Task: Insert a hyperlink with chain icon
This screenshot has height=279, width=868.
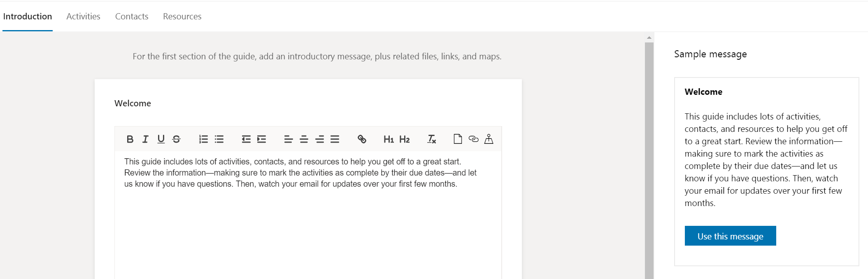Action: click(x=362, y=139)
